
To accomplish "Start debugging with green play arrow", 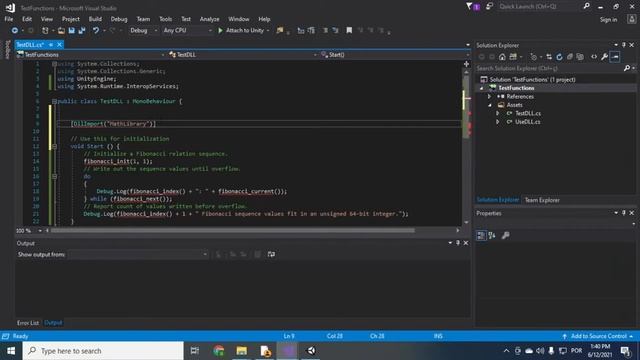I will pyautogui.click(x=220, y=31).
